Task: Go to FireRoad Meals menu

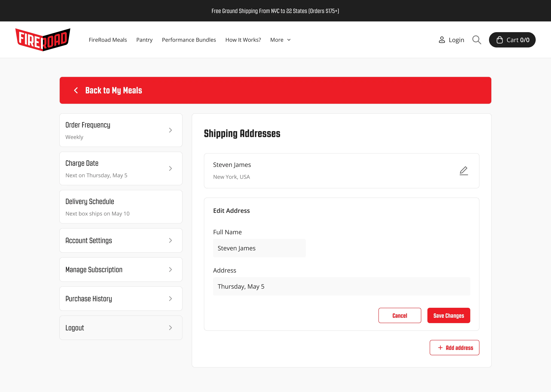Action: (x=108, y=40)
